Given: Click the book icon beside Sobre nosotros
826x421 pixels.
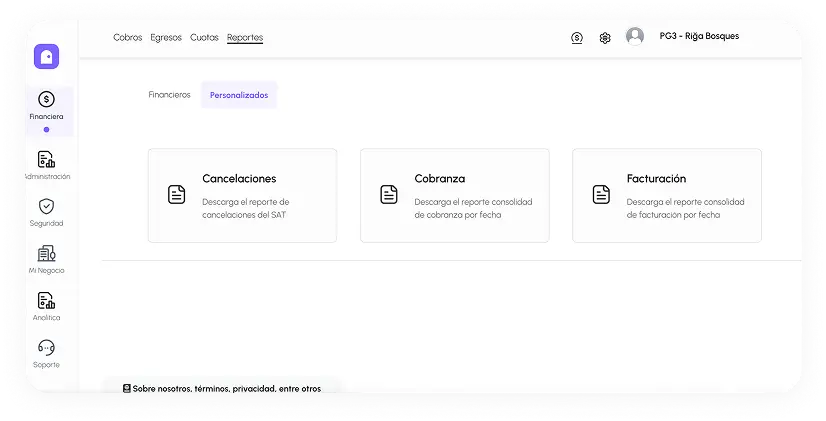Looking at the screenshot, I should point(126,388).
